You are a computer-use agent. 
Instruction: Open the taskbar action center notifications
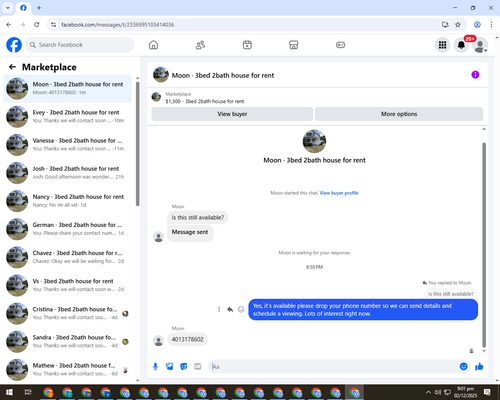tap(487, 392)
